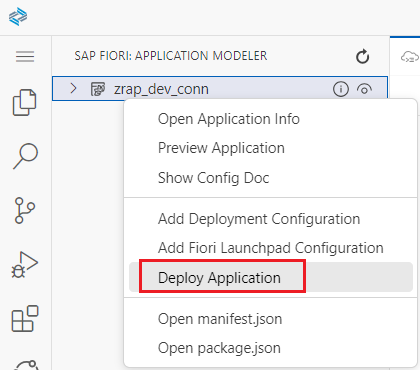This screenshot has width=420, height=370.
Task: Open the hamburger main menu
Action: click(25, 56)
